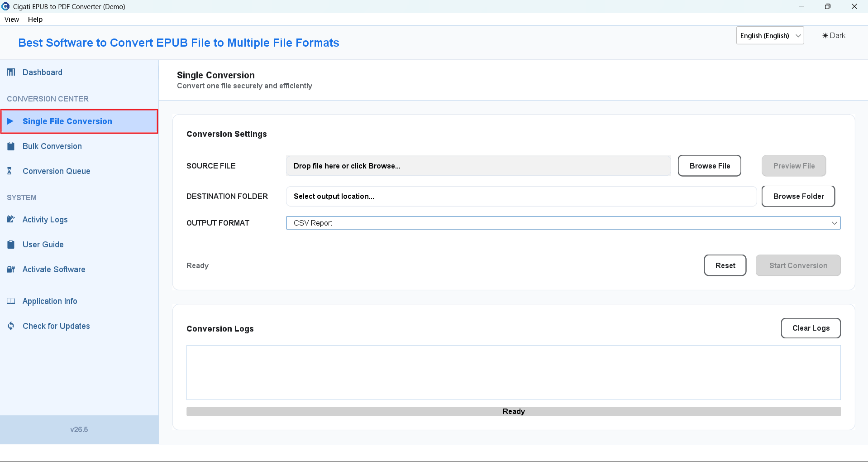The width and height of the screenshot is (868, 462).
Task: Click the Activate Software key icon
Action: pos(11,269)
